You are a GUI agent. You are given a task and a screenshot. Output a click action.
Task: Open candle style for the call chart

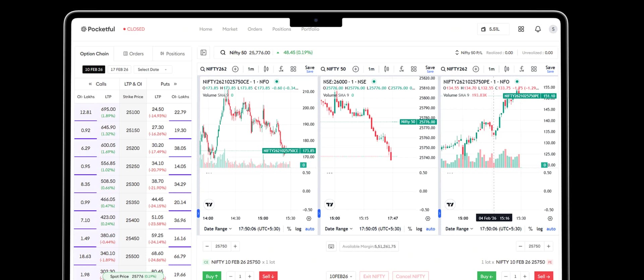(x=266, y=69)
